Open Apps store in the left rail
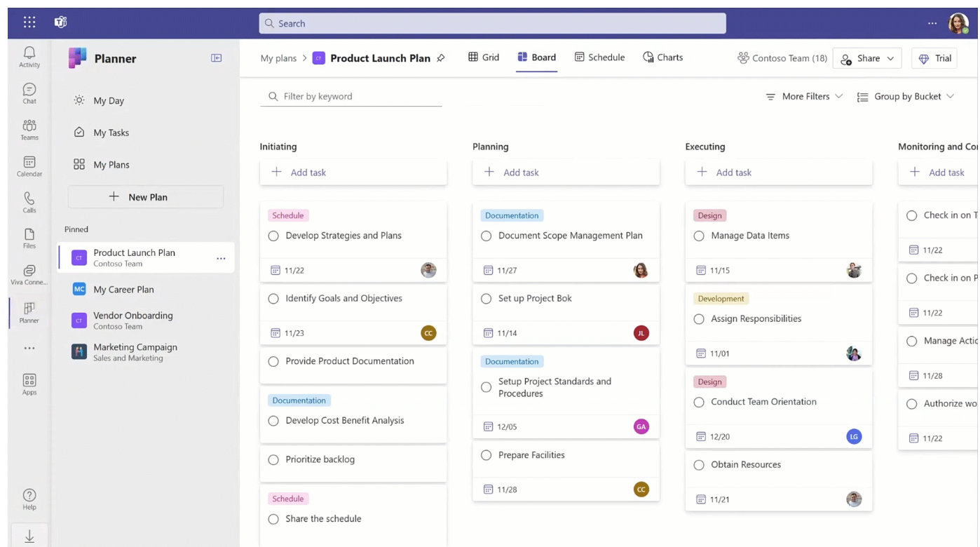The image size is (980, 547). tap(29, 384)
